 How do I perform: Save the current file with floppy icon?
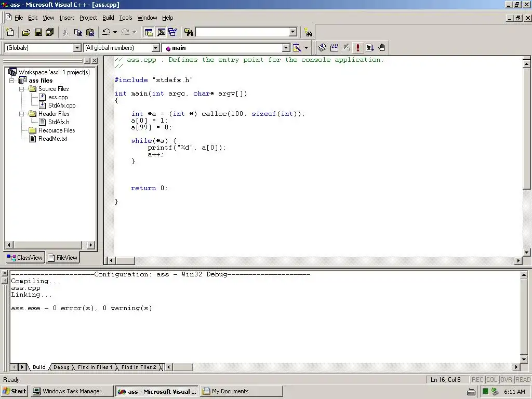(x=38, y=32)
